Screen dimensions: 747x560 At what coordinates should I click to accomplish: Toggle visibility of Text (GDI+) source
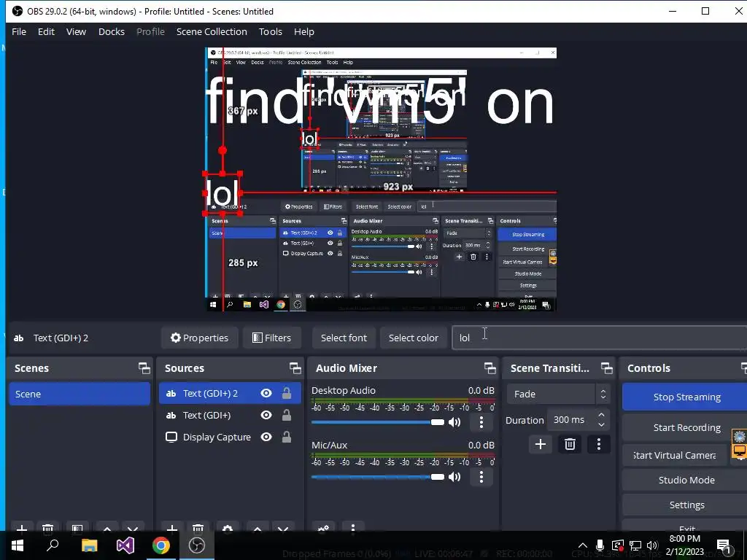point(266,415)
